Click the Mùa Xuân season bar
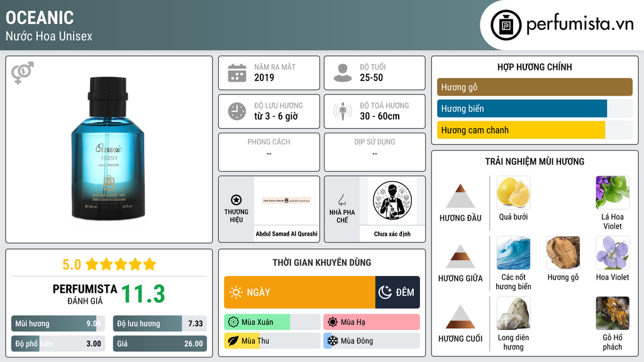This screenshot has height=362, width=644. coord(272,322)
